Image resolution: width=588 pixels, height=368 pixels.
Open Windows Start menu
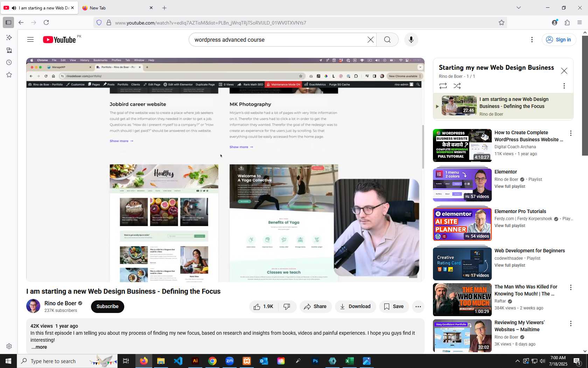tap(8, 361)
